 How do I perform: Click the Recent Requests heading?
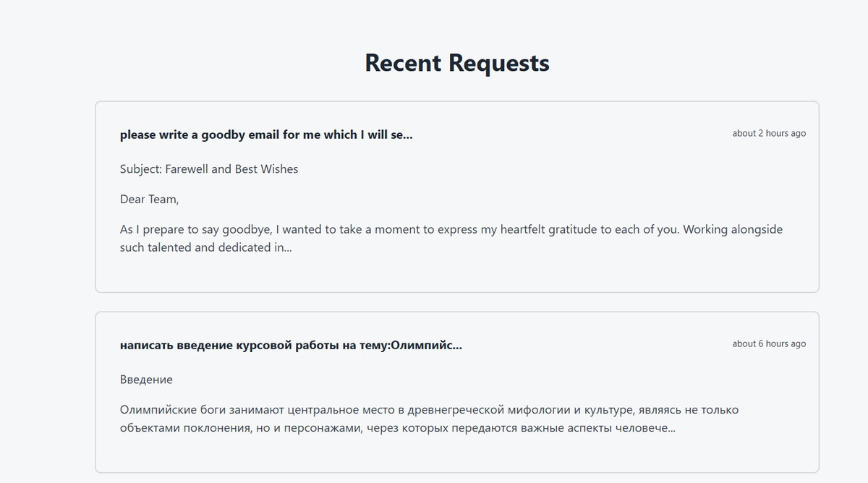tap(457, 63)
